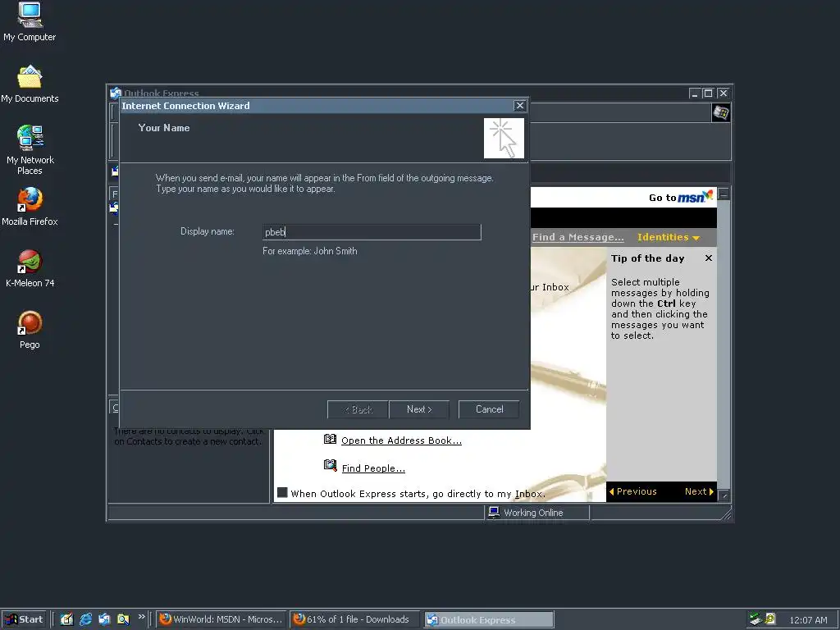Click the Outlook Express title bar icon
Image resolution: width=840 pixels, height=630 pixels.
coord(115,94)
